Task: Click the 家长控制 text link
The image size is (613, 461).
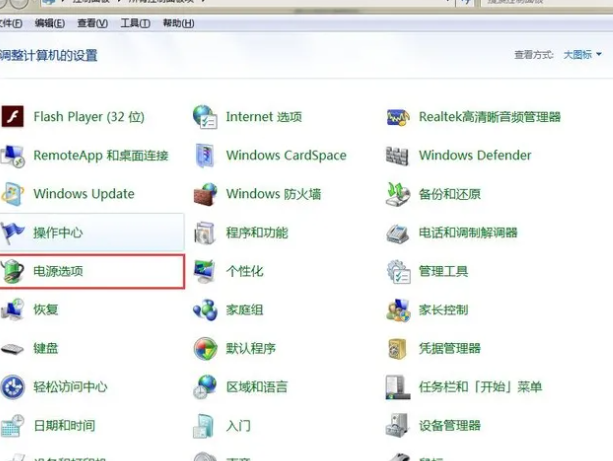Action: [443, 310]
